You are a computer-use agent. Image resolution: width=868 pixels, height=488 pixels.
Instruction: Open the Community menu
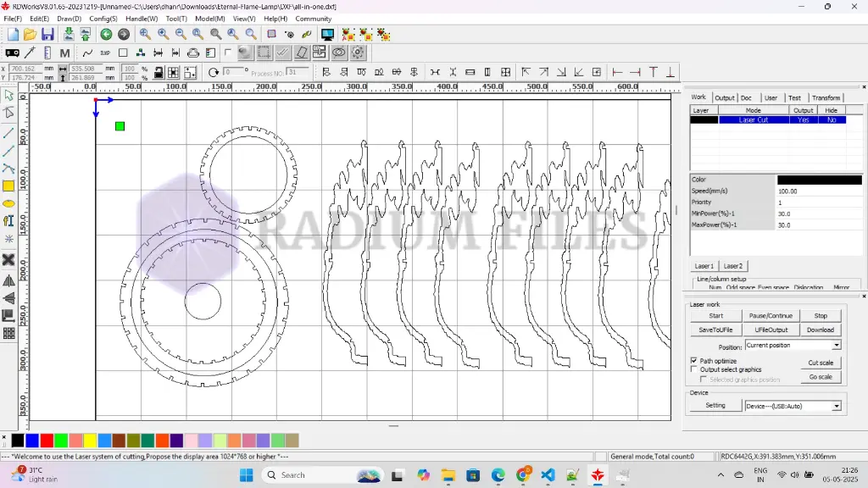(x=314, y=19)
